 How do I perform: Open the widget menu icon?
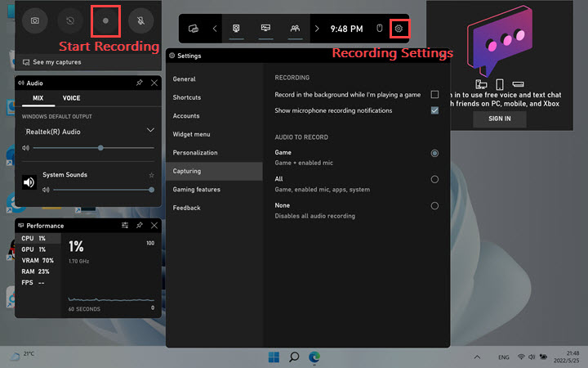click(194, 28)
